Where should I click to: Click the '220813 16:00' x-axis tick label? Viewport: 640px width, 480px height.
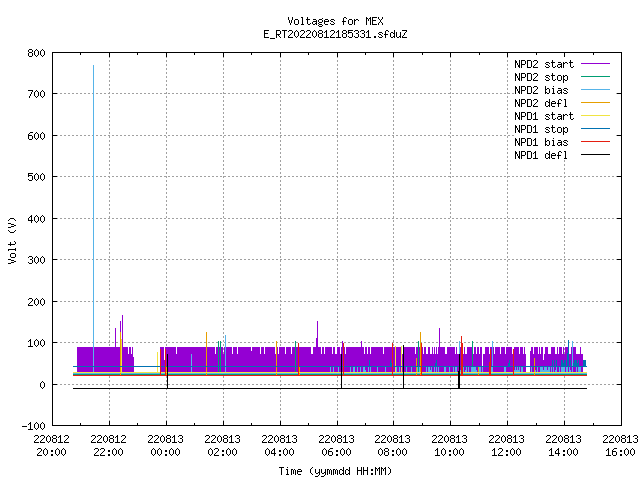pyautogui.click(x=620, y=446)
